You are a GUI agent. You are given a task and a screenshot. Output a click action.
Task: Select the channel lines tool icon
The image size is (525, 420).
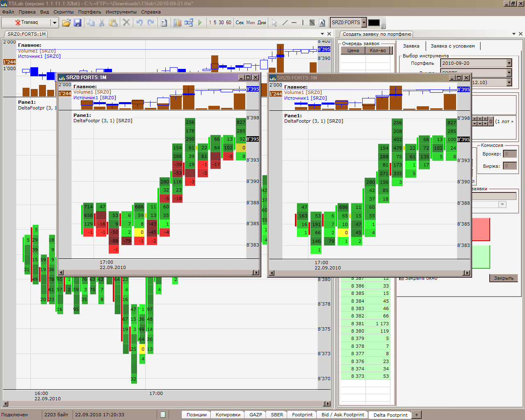[x=312, y=23]
